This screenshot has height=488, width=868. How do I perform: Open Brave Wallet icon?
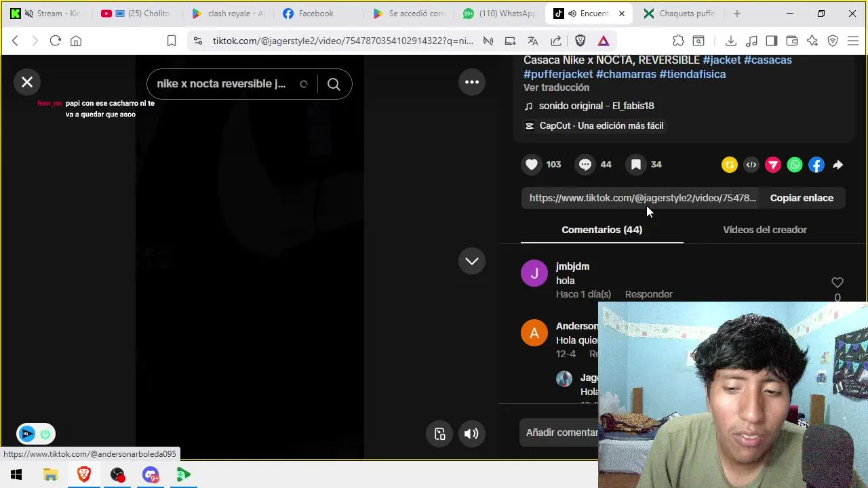(792, 41)
